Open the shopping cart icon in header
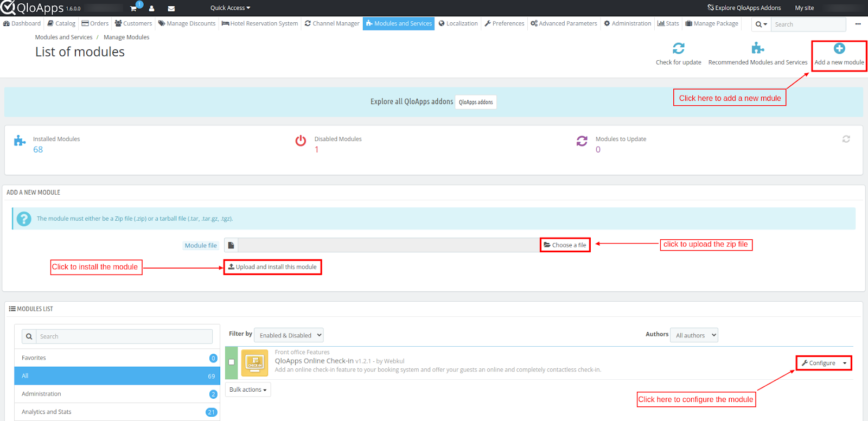 133,8
